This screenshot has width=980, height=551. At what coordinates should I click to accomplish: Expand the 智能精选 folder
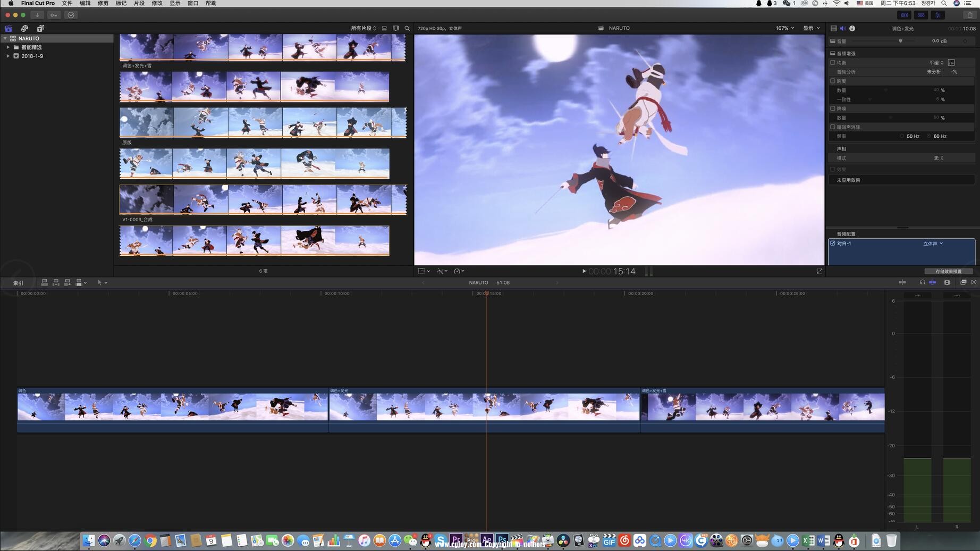point(8,47)
